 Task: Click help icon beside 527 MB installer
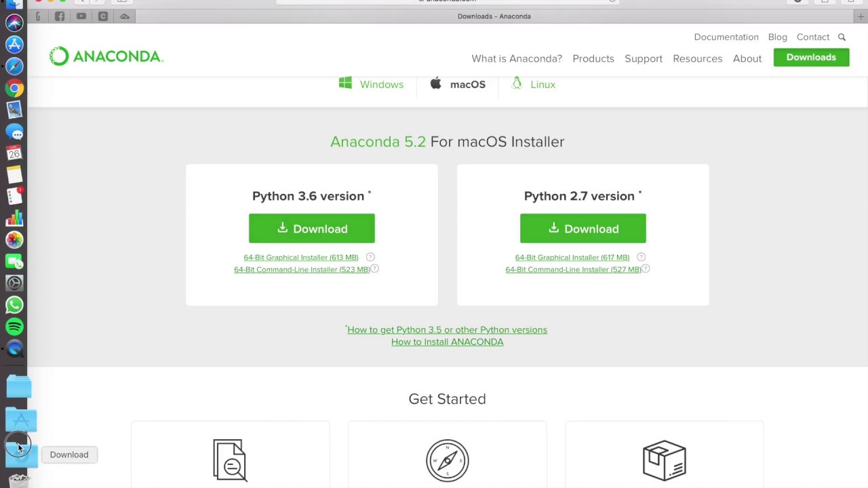pos(646,269)
